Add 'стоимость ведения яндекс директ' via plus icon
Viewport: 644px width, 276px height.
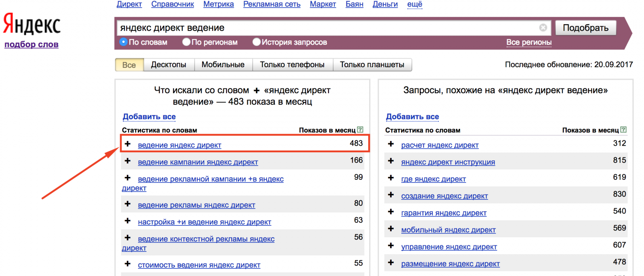point(128,263)
